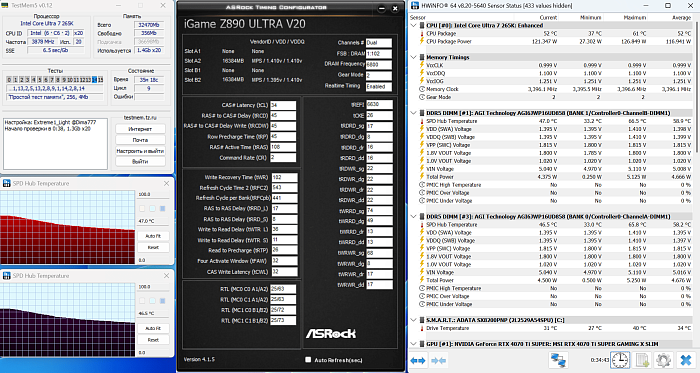Enable the Auto Refresh(sec) checkbox

308,360
